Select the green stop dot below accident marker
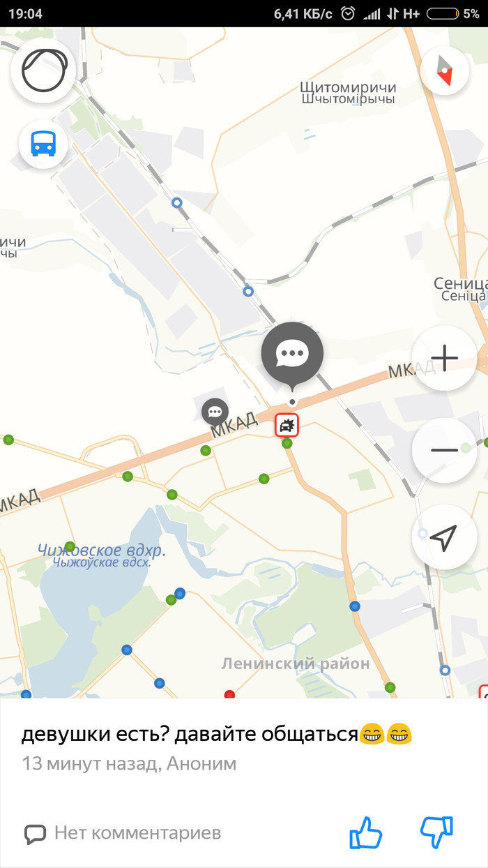This screenshot has height=868, width=488. coord(287,443)
